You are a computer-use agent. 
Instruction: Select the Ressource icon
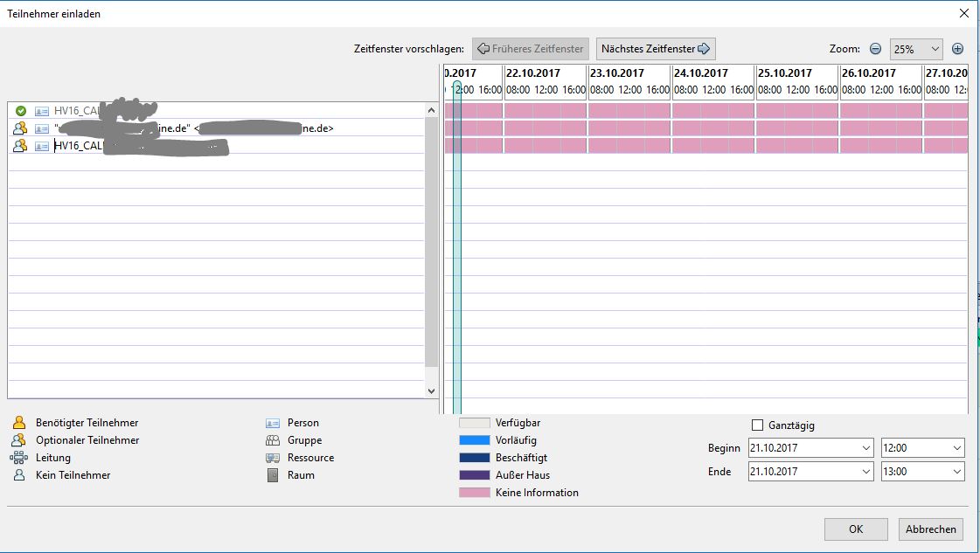click(273, 457)
